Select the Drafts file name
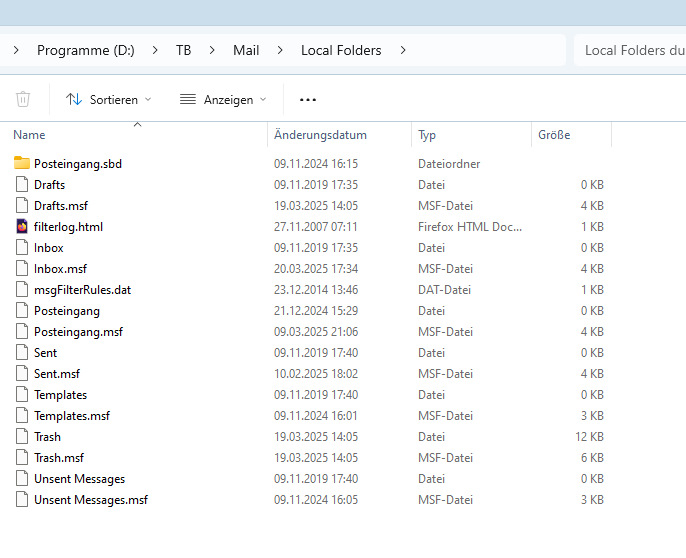Viewport: 686px width, 558px height. pyautogui.click(x=49, y=185)
